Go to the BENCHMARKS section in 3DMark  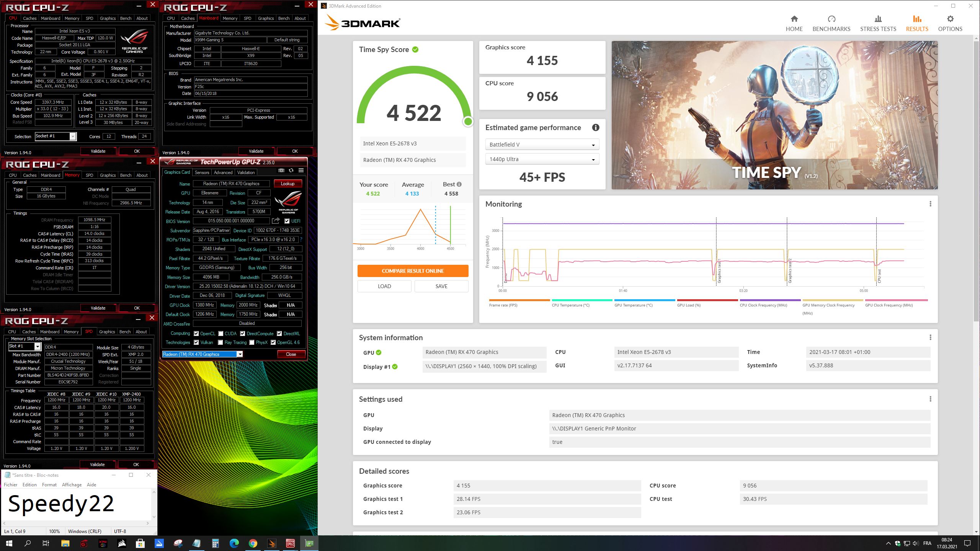click(831, 23)
